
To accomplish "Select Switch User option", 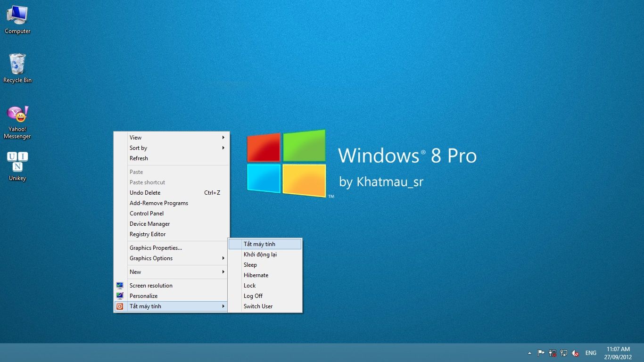I will coord(265,306).
